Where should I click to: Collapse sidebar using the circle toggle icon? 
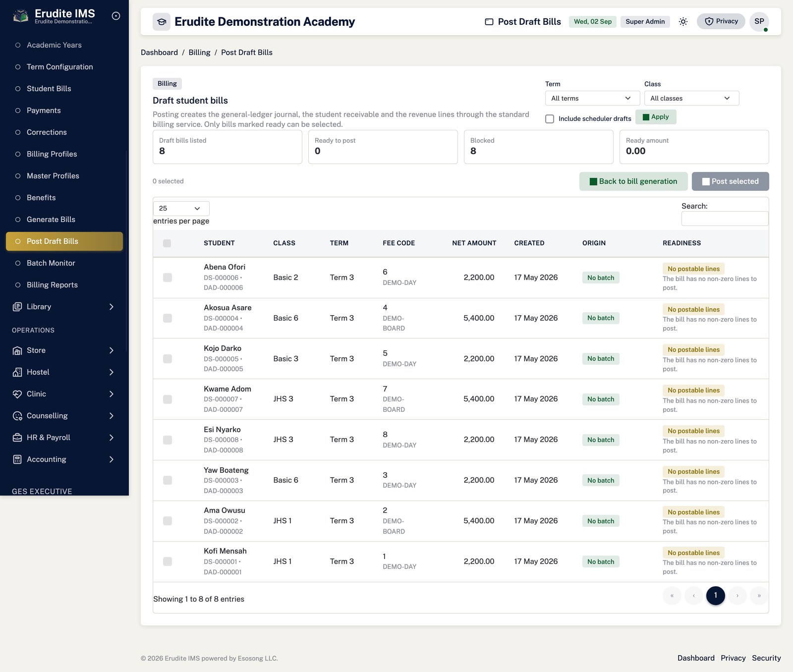click(x=116, y=16)
